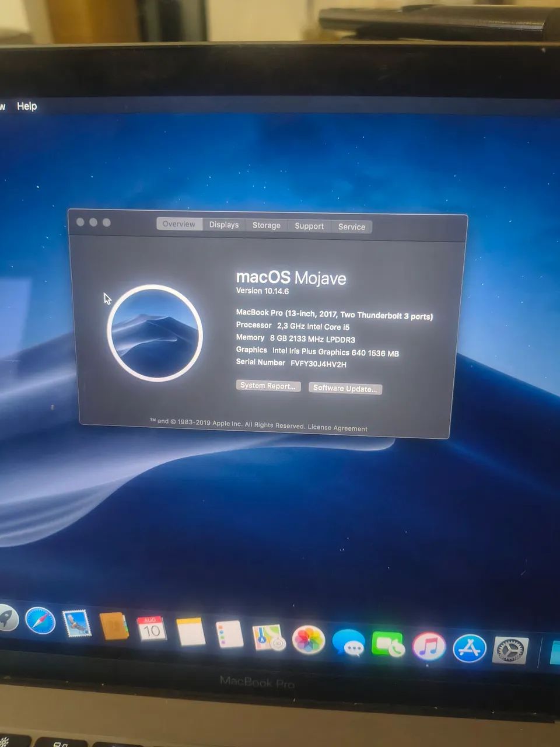Select the Service tab
Image resolution: width=560 pixels, height=747 pixels.
pyautogui.click(x=352, y=226)
